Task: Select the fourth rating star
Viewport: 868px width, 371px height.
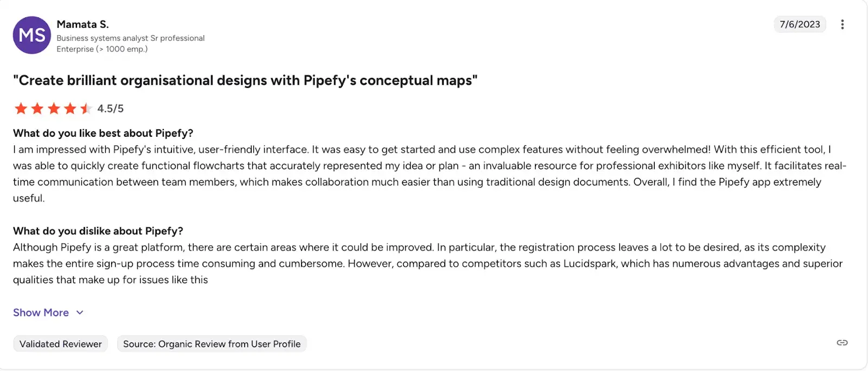Action: [x=69, y=108]
